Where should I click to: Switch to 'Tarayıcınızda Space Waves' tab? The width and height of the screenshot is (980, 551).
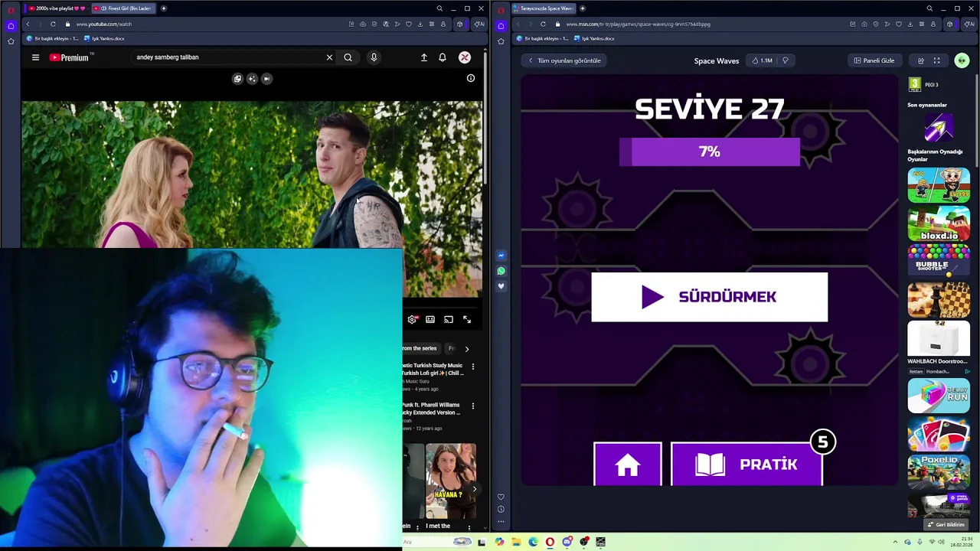click(x=544, y=8)
